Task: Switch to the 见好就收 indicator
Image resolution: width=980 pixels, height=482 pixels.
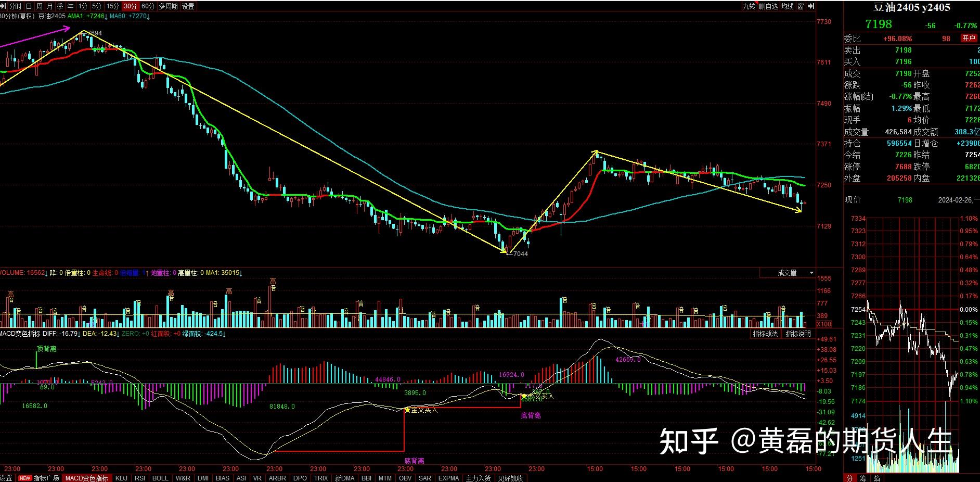Action: 510,478
